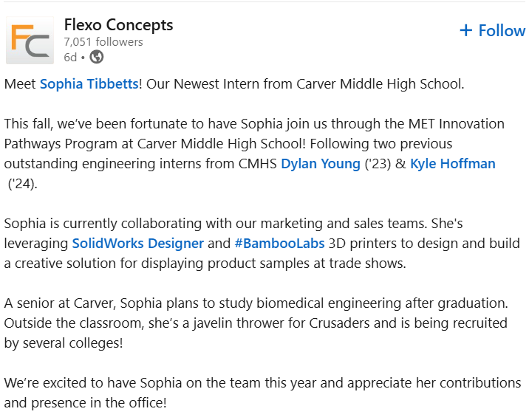Open the SolidWorks Designer link
This screenshot has height=420, width=529.
coord(137,243)
